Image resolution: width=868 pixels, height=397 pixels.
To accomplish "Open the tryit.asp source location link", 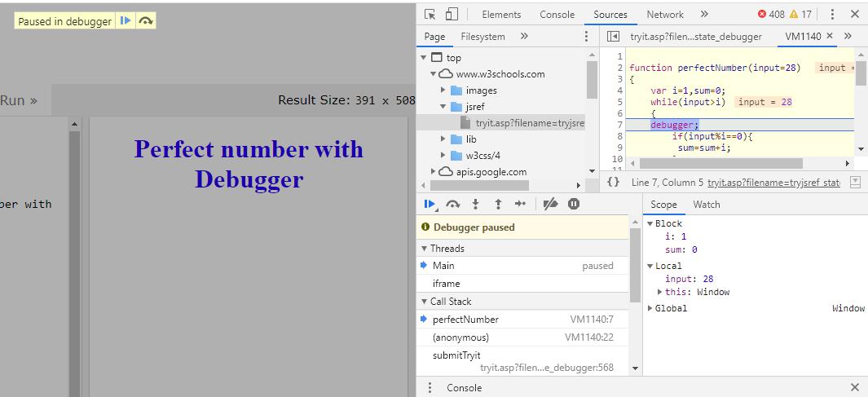I will click(x=773, y=183).
